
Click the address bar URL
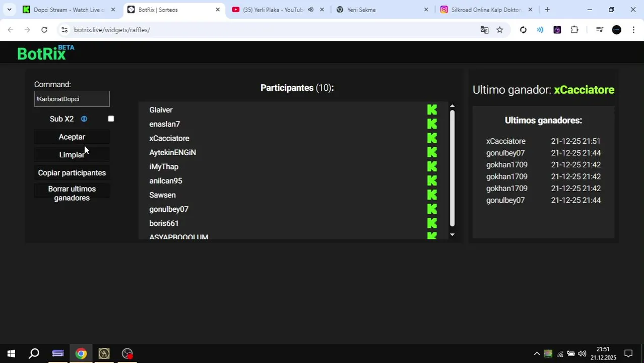point(112,30)
